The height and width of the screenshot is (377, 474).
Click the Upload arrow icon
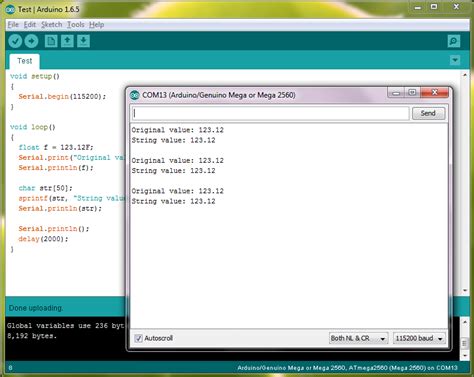pos(31,41)
